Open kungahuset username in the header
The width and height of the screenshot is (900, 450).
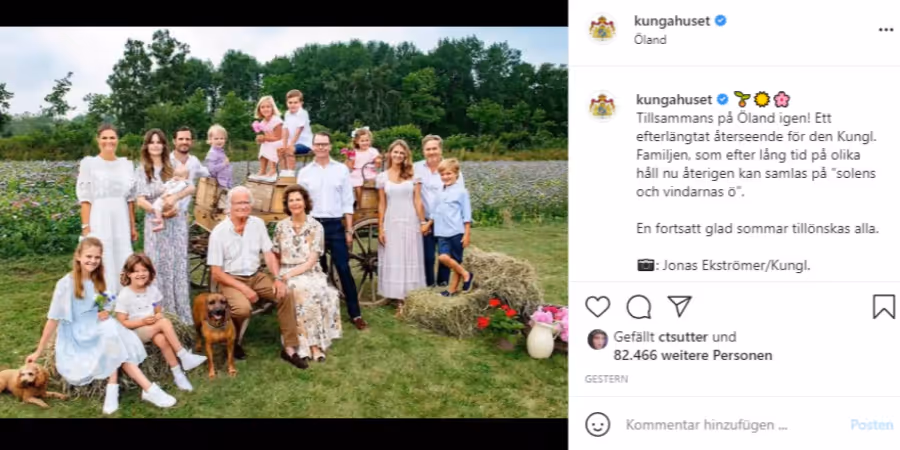pos(672,21)
